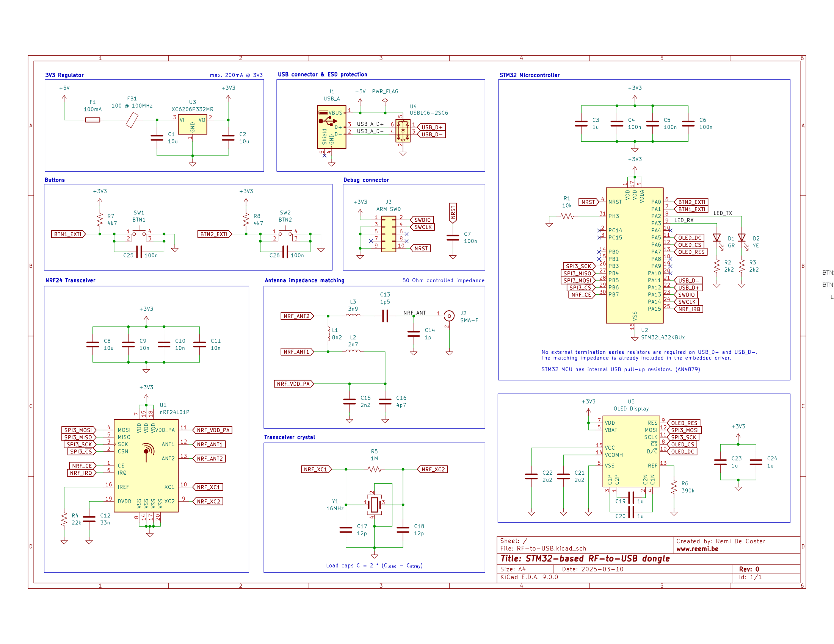834x644 pixels.
Task: Select the 'Date: 2025-03-10' field
Action: (x=593, y=569)
